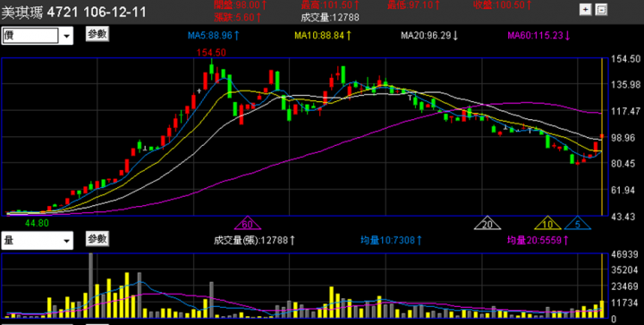Click the MA20:96.29 label

pyautogui.click(x=429, y=36)
